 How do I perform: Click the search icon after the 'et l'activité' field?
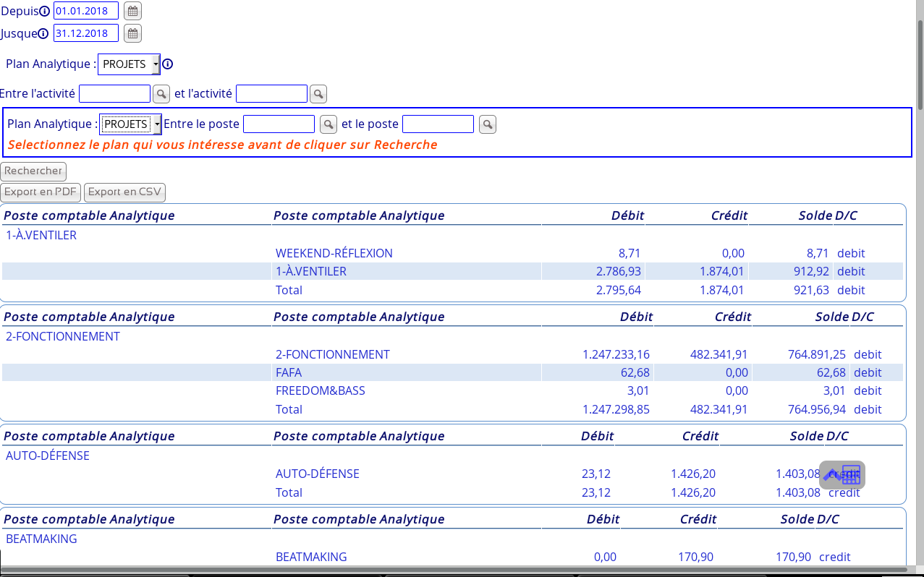coord(318,94)
